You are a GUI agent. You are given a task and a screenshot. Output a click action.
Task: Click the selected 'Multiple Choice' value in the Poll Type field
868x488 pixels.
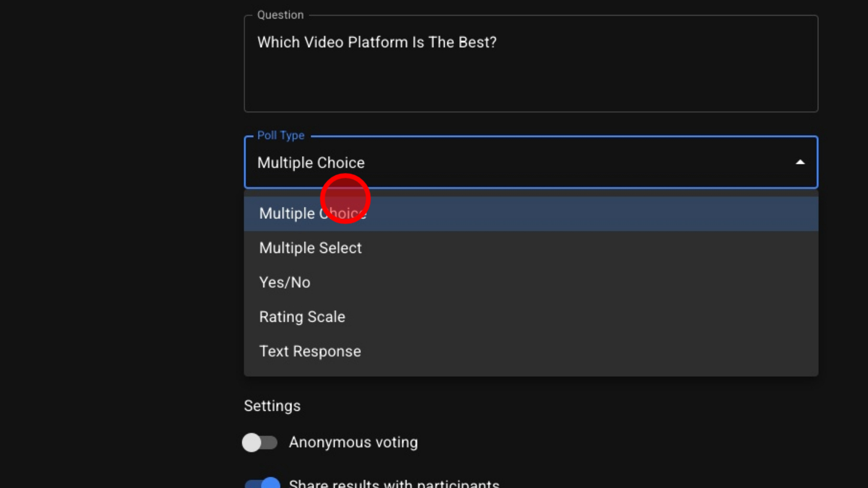(x=311, y=163)
